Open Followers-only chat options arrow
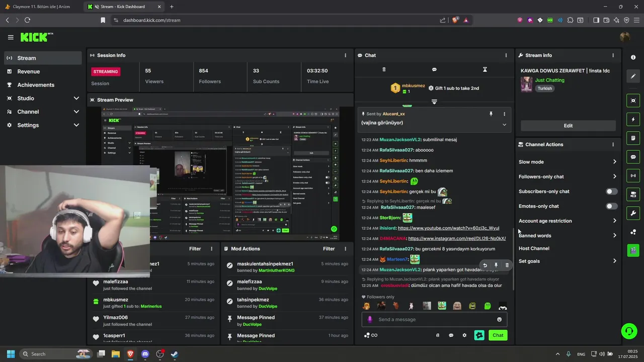644x362 pixels. pos(614,176)
